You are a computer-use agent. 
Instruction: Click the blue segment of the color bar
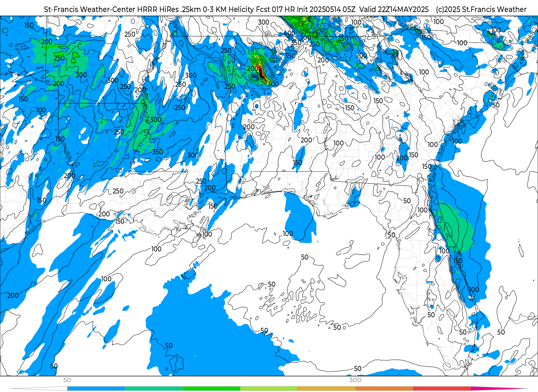(x=96, y=388)
